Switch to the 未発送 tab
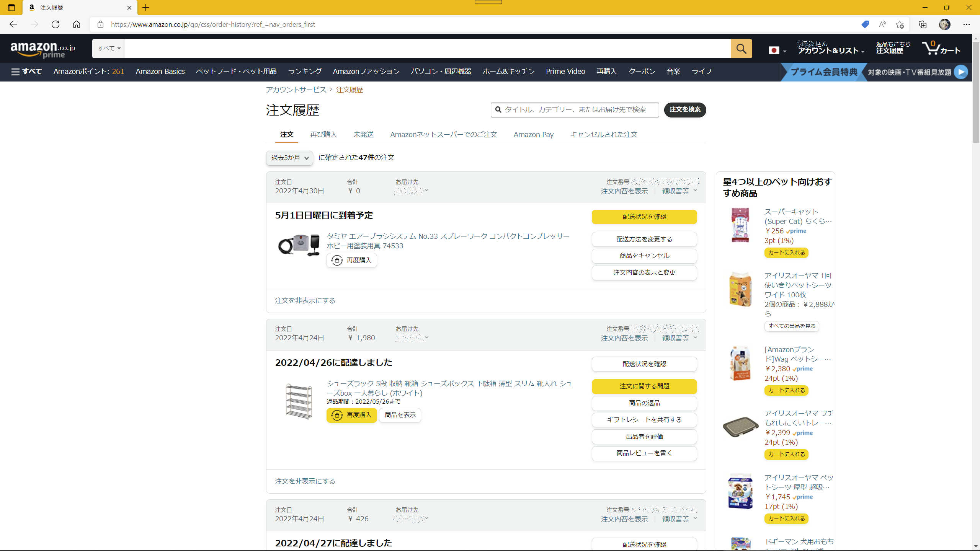 (x=364, y=135)
